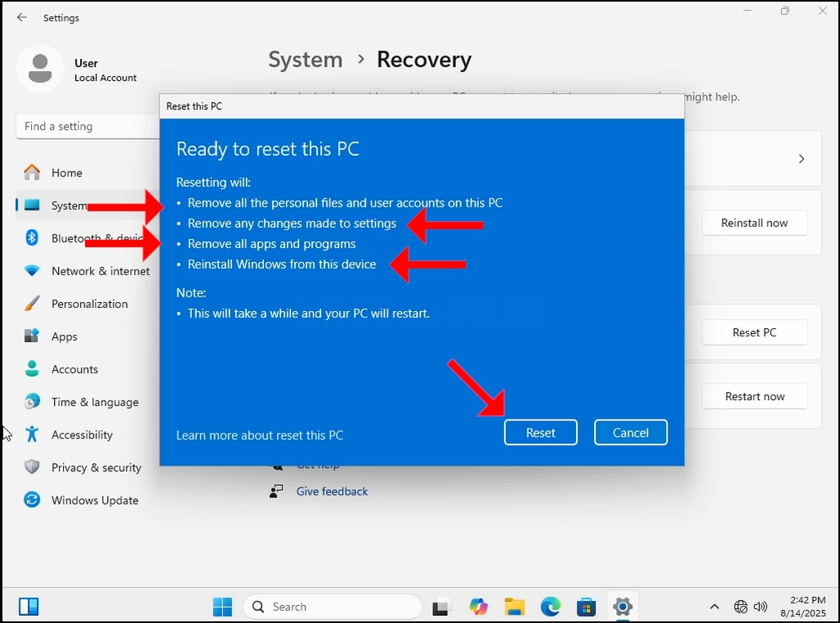Cancel the Reset this PC dialog
Viewport: 840px width, 623px height.
pos(631,433)
